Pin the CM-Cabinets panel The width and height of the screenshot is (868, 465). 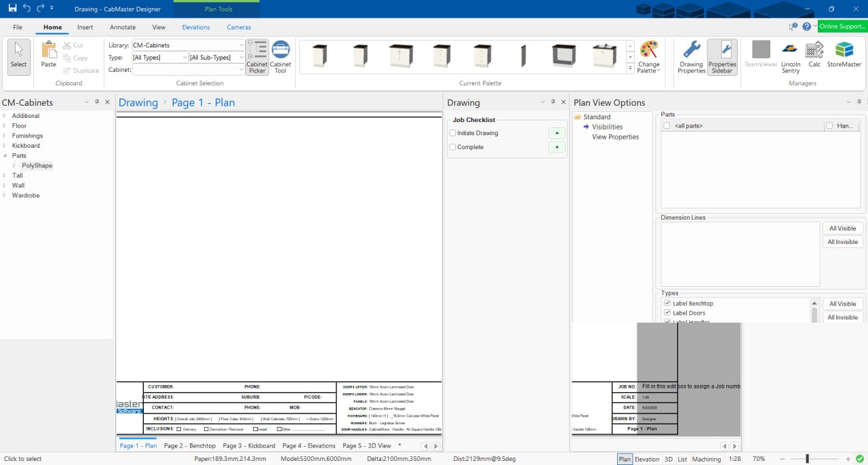point(97,102)
